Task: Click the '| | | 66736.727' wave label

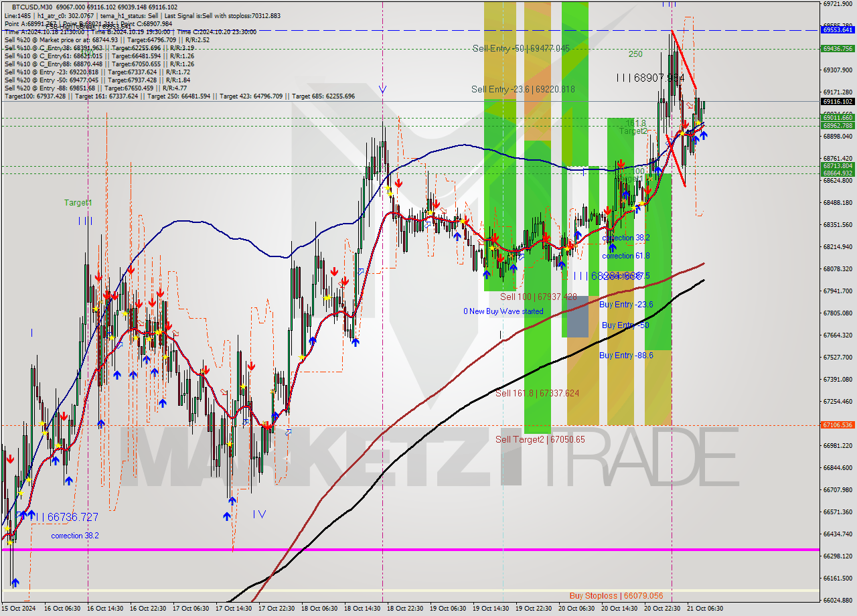Action: pyautogui.click(x=66, y=517)
